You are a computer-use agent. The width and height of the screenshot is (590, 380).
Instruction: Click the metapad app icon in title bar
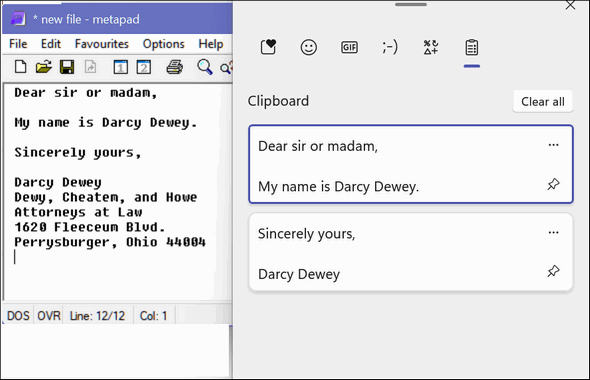(18, 18)
